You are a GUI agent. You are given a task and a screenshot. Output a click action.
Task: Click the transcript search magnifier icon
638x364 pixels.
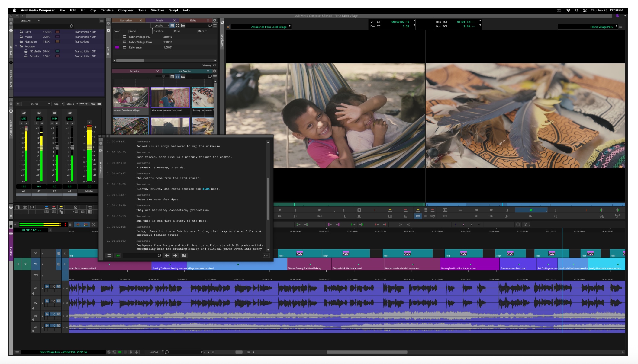pyautogui.click(x=159, y=255)
